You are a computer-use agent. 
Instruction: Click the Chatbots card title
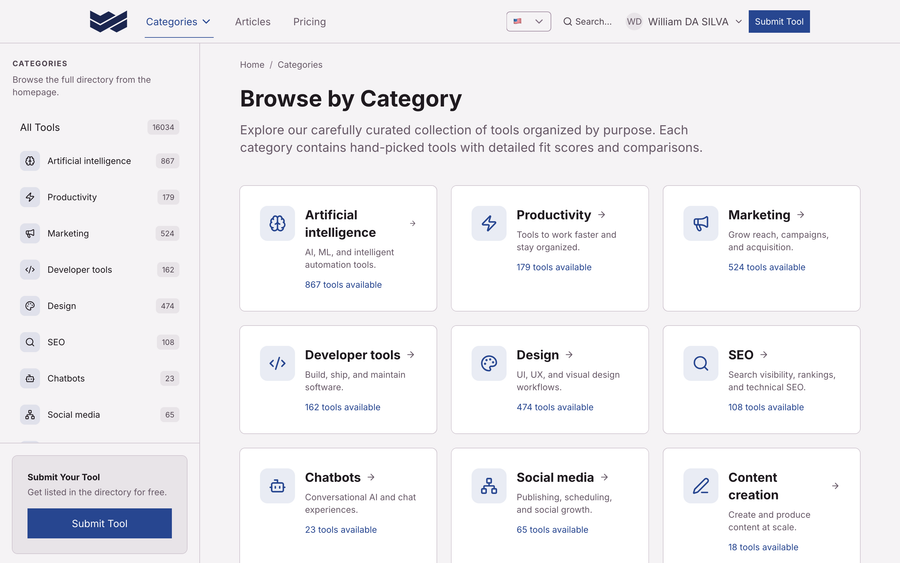(333, 477)
